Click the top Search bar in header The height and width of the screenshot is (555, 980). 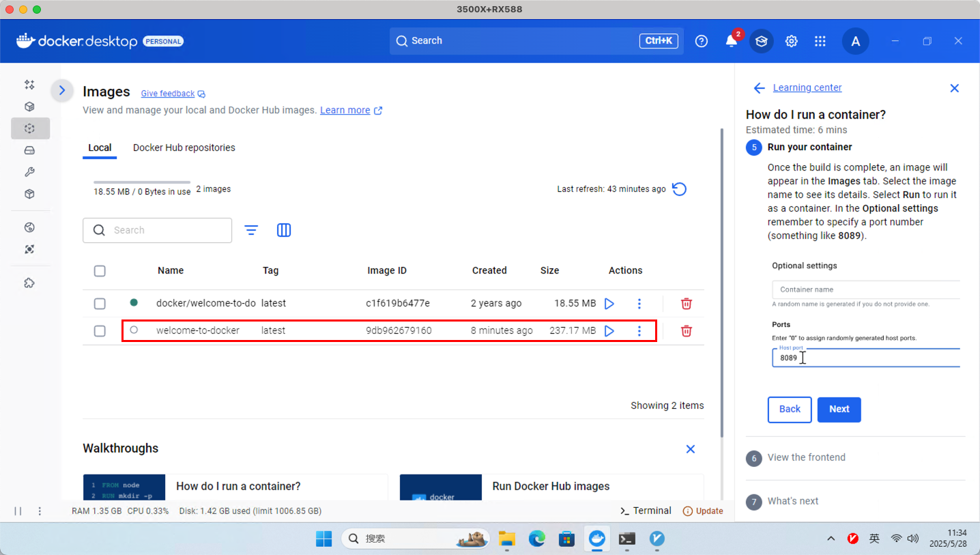[536, 41]
